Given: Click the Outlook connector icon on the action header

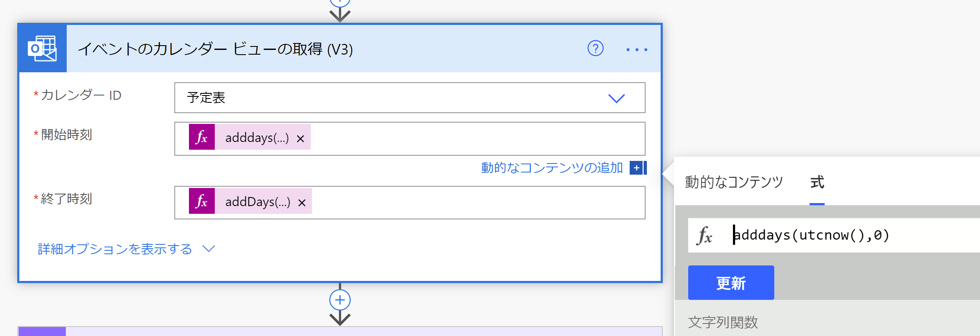Looking at the screenshot, I should coord(43,49).
